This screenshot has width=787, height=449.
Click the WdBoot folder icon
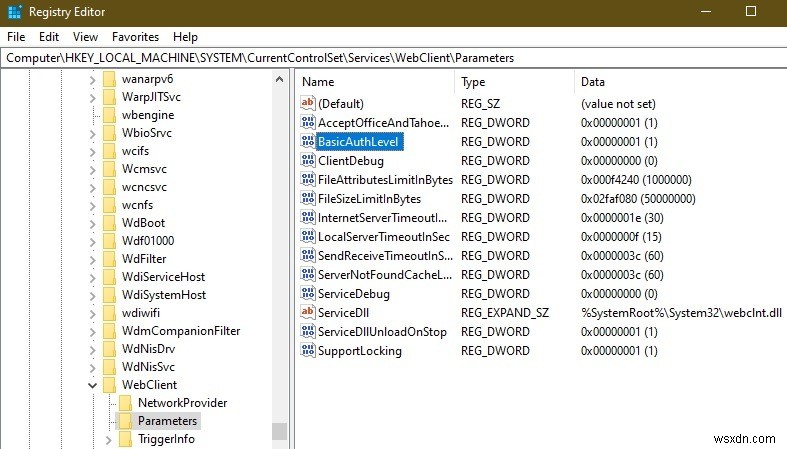click(x=109, y=223)
